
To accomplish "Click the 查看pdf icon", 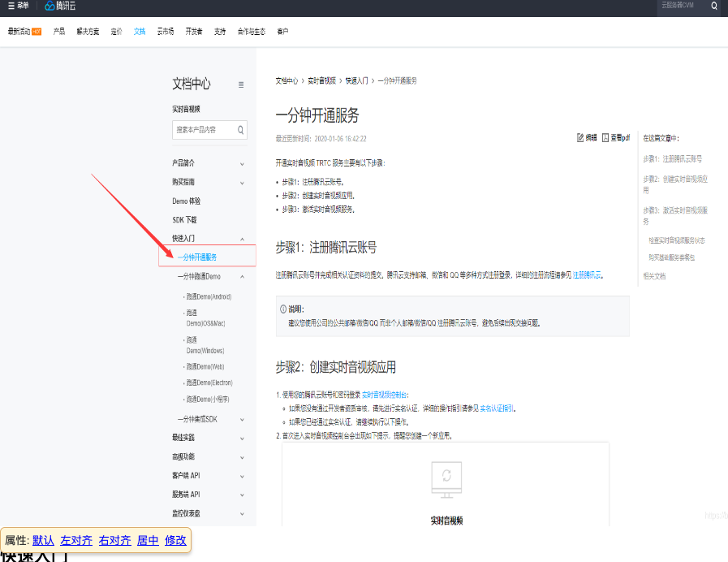I will pyautogui.click(x=605, y=137).
